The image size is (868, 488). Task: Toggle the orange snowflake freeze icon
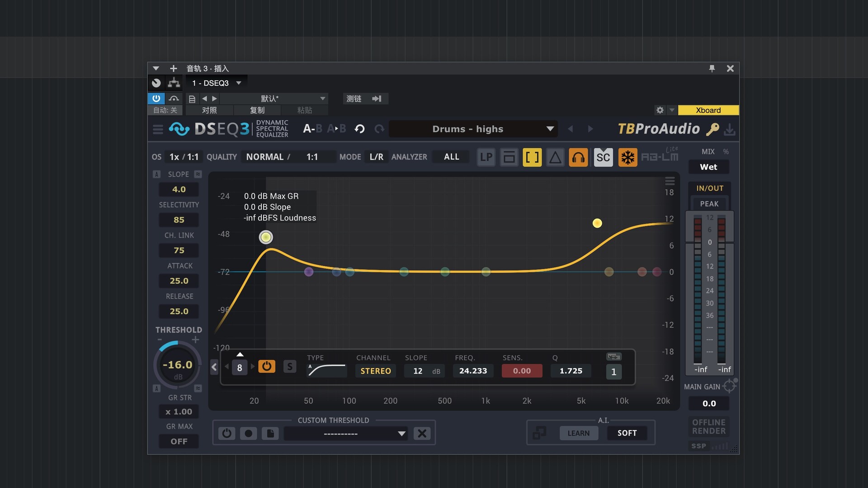coord(627,157)
